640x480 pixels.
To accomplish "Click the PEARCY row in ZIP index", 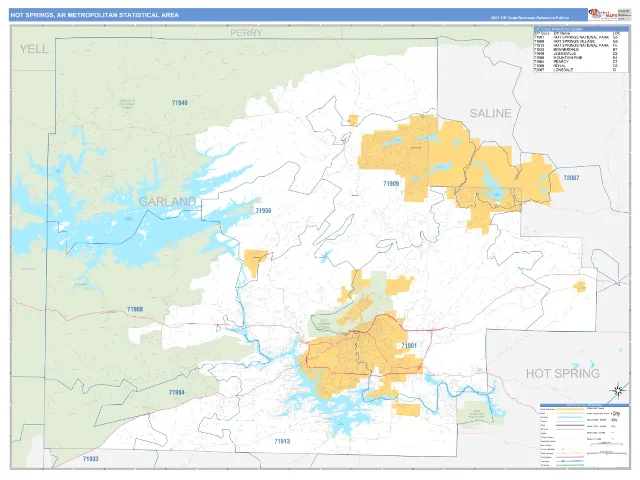I will coord(581,62).
